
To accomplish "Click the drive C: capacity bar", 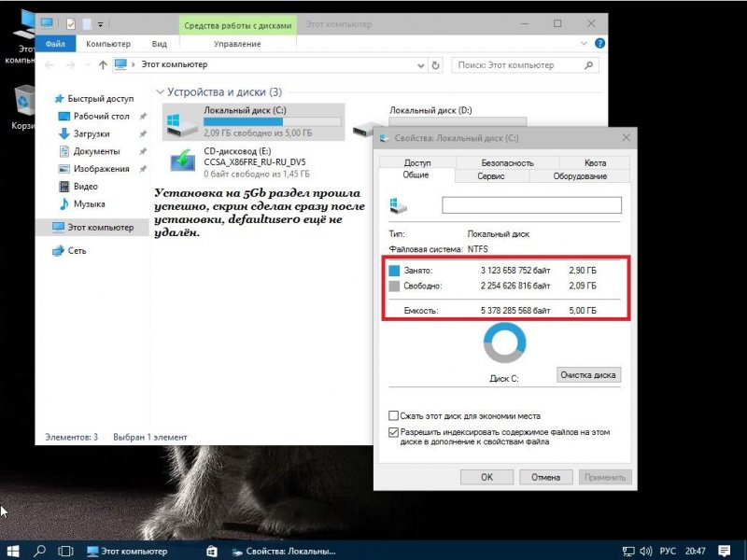I will click(273, 122).
